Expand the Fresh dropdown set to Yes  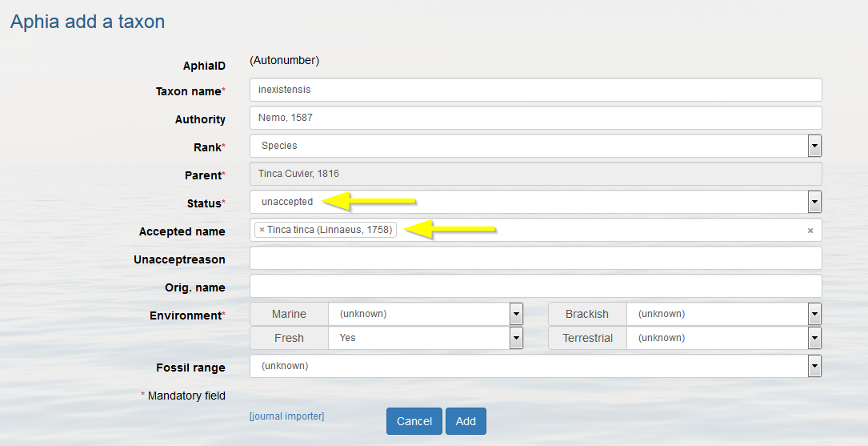(516, 338)
